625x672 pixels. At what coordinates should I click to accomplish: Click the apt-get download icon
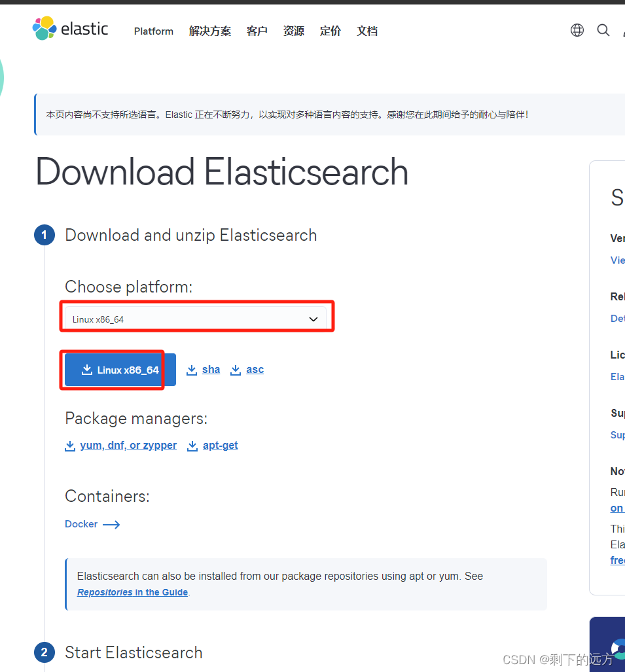pyautogui.click(x=192, y=446)
